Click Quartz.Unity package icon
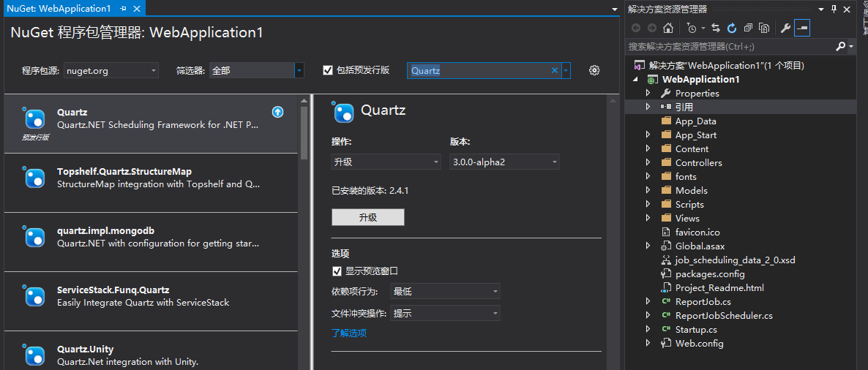This screenshot has width=868, height=370. click(33, 355)
